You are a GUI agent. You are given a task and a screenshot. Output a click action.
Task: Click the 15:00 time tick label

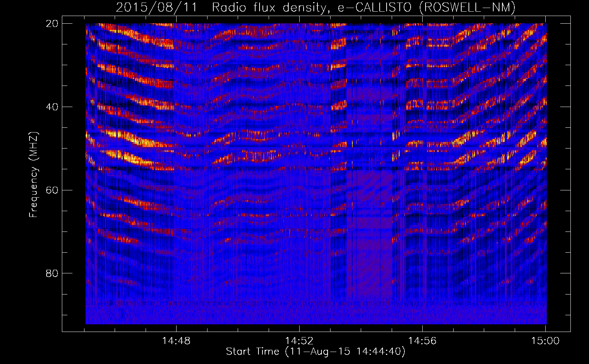coord(545,341)
